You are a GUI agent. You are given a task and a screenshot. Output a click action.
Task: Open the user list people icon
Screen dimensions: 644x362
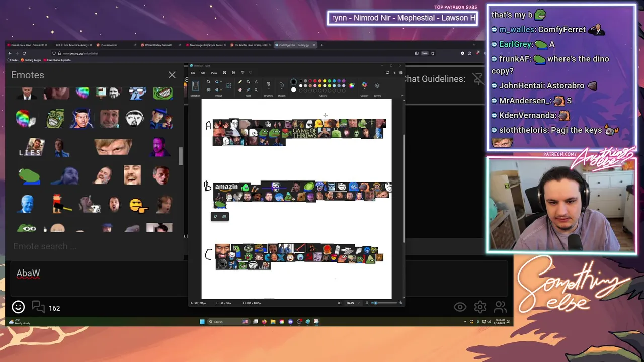point(500,307)
